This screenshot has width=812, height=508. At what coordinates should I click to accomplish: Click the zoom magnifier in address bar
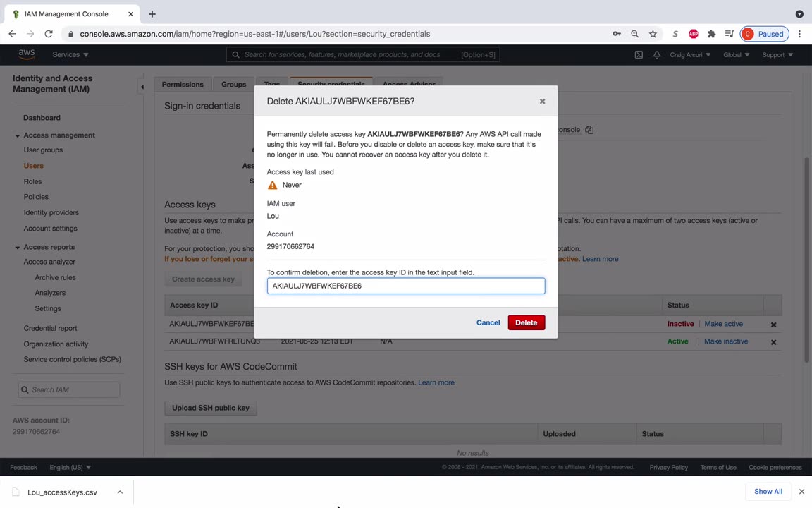pyautogui.click(x=634, y=34)
